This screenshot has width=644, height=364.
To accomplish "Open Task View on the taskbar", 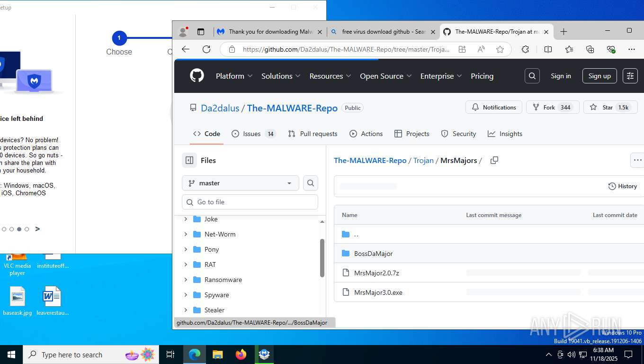I will click(170, 355).
